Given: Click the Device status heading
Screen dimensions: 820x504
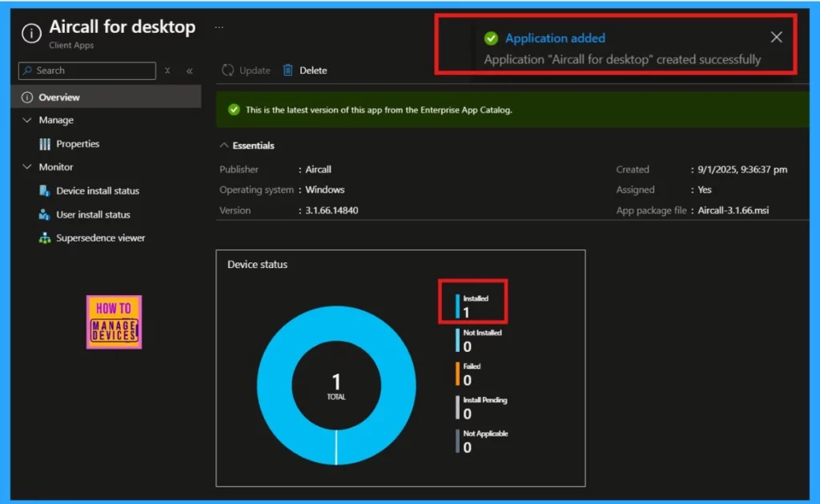Looking at the screenshot, I should coord(257,264).
